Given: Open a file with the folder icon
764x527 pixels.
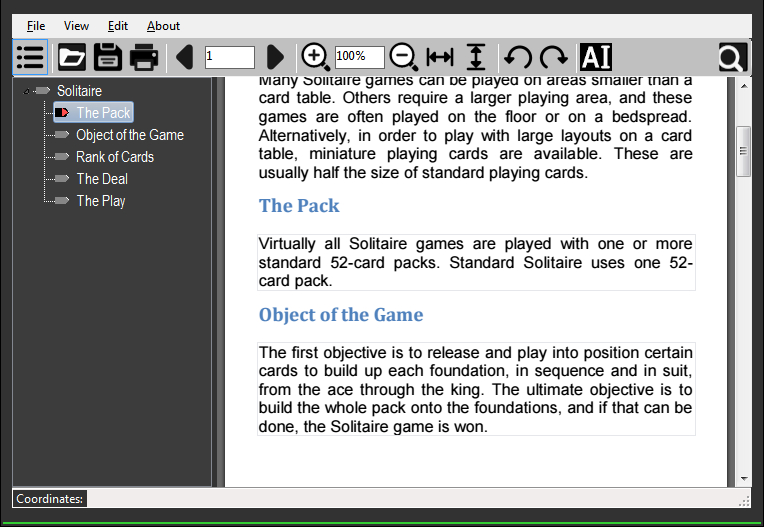Looking at the screenshot, I should click(72, 57).
